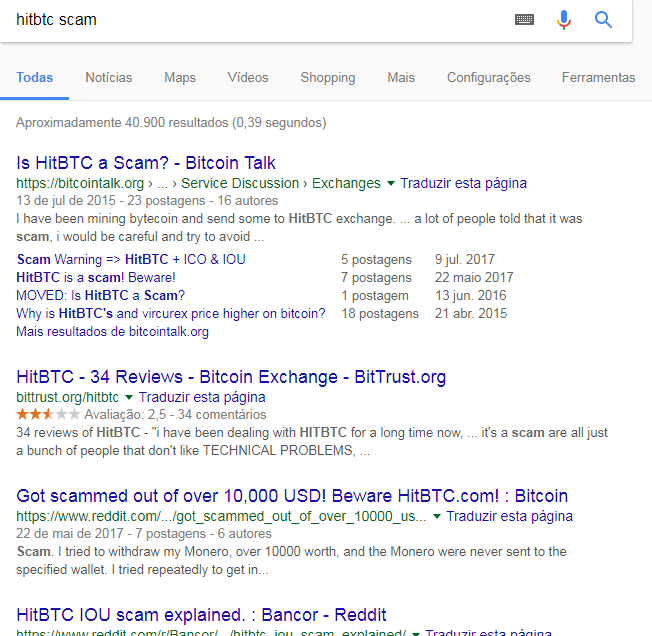Start voice search with the microphone icon
Viewport: 652px width, 636px height.
(564, 20)
